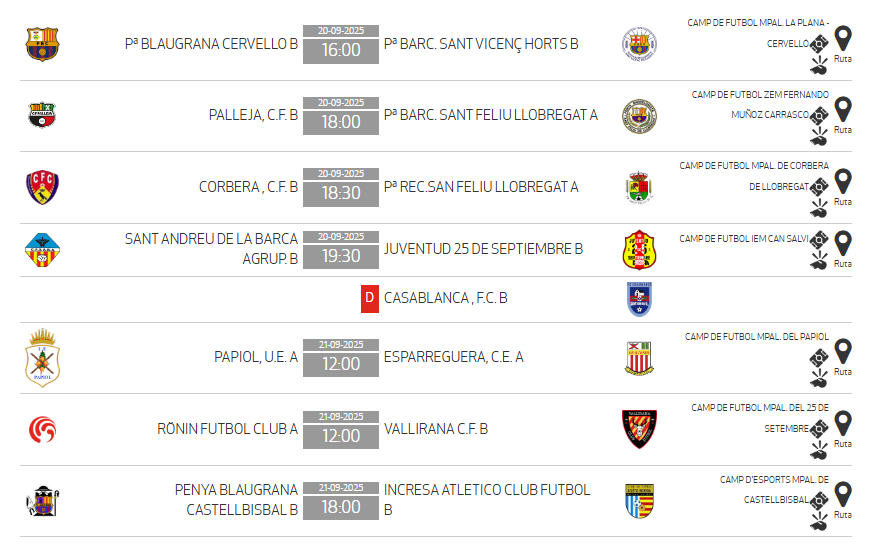The image size is (881, 545).
Task: Click the red D marker beside Casablanca
Action: tap(370, 298)
